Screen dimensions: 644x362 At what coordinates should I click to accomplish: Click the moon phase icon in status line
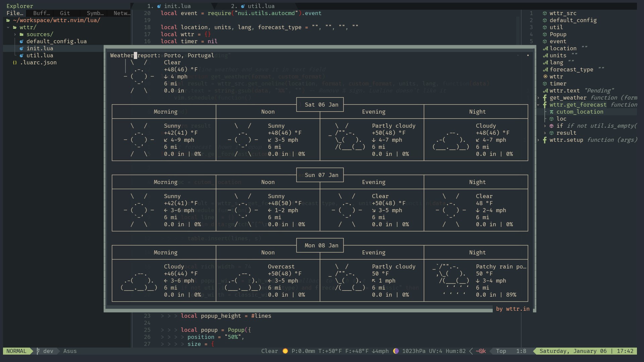click(396, 351)
